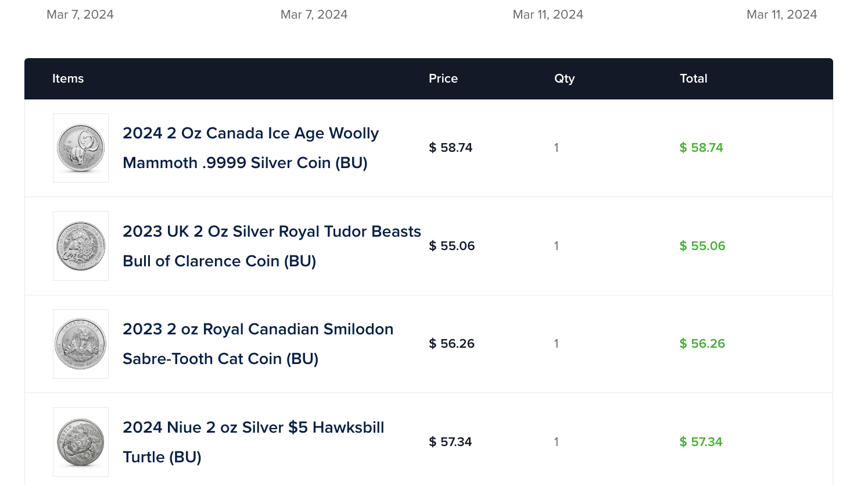Screen dimensions: 868x485
Task: Click the green $ 56.26 total
Action: [702, 344]
